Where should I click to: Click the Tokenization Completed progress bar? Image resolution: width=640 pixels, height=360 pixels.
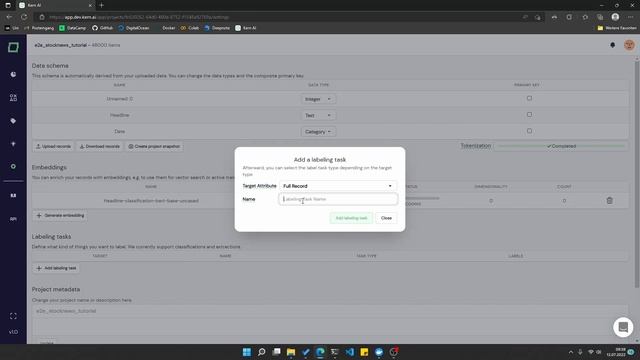coord(561,146)
